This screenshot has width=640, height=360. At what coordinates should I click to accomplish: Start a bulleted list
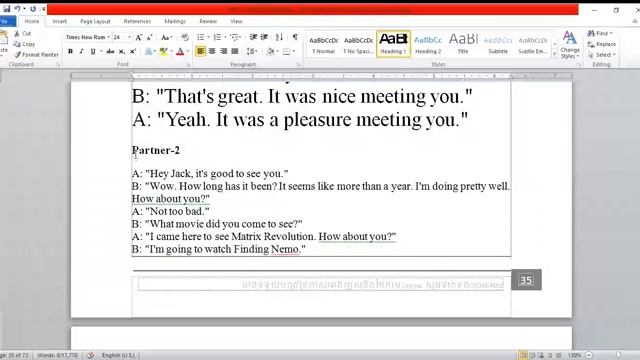pos(200,38)
